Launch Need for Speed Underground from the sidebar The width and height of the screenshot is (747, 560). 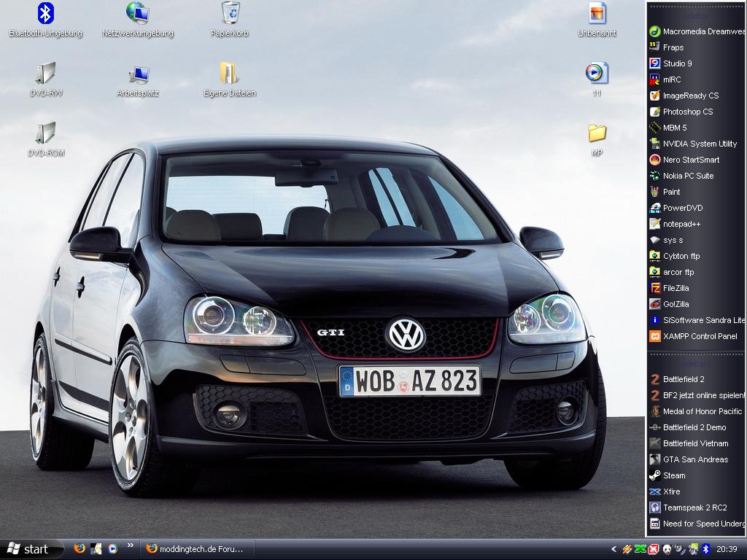point(696,524)
